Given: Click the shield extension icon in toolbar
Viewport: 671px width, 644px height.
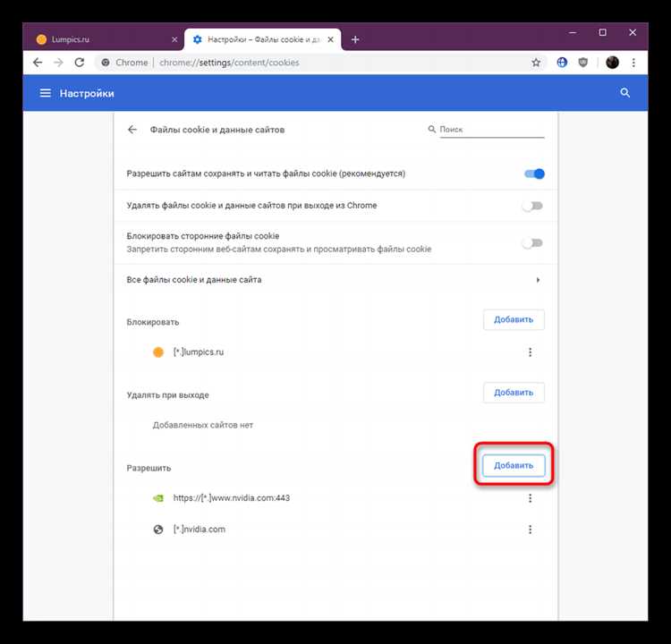Looking at the screenshot, I should point(582,63).
